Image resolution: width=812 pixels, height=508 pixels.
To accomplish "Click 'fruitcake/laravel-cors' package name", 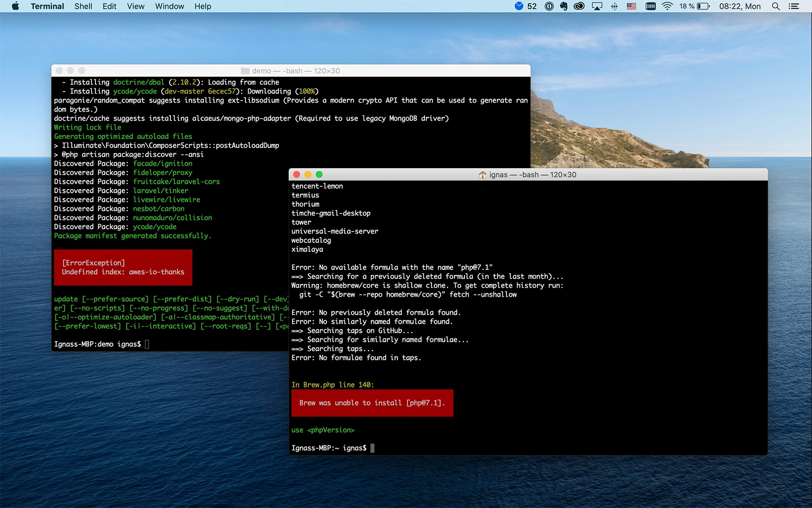I will (x=177, y=181).
